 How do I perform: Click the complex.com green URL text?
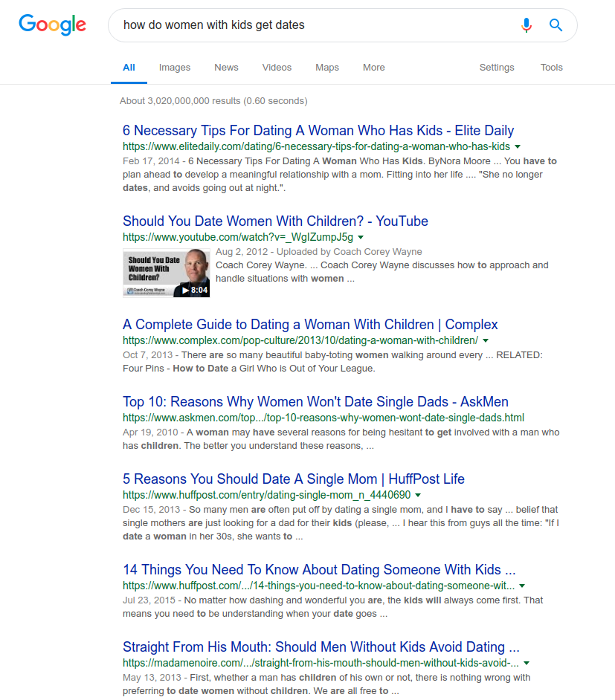coord(300,340)
